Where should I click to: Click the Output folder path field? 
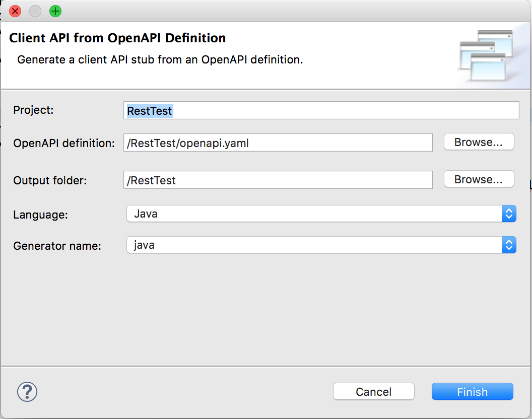pyautogui.click(x=279, y=180)
